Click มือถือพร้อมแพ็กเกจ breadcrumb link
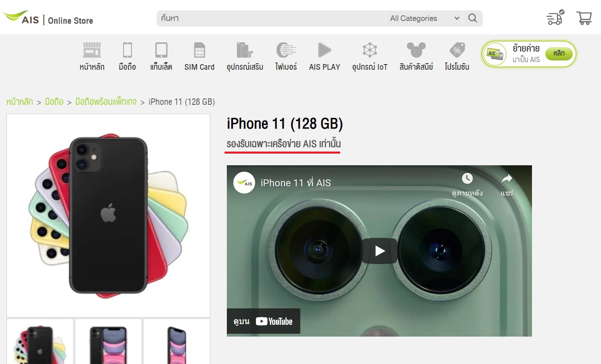The image size is (601, 364). click(106, 102)
